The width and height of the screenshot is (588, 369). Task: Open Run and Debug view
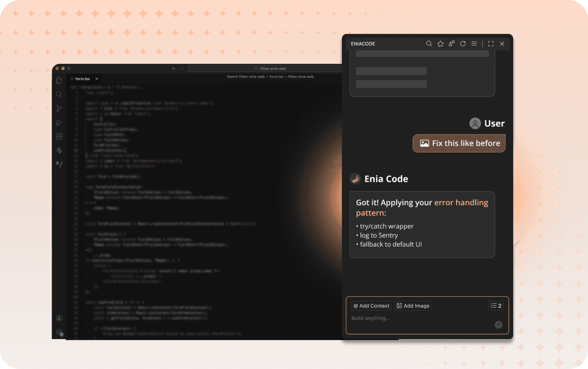(x=59, y=123)
